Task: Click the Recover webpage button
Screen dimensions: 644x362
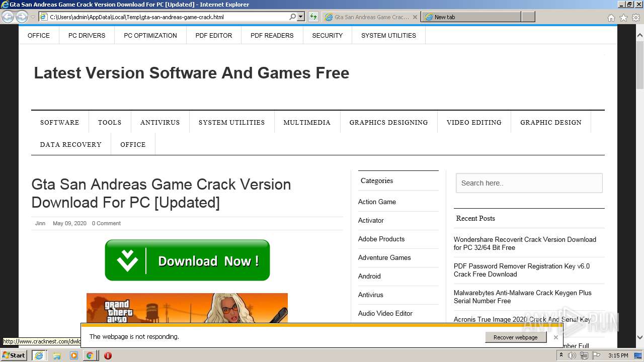Action: (x=516, y=337)
